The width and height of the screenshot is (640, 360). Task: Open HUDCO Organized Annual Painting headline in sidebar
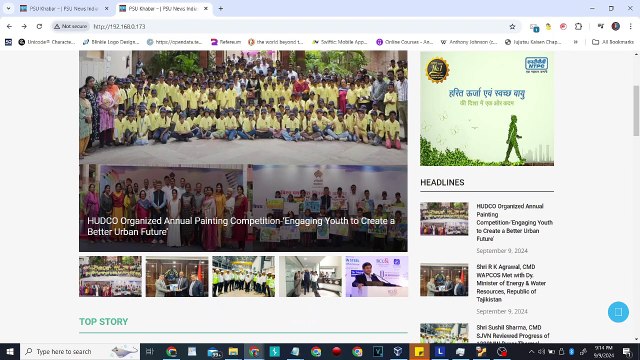(515, 222)
